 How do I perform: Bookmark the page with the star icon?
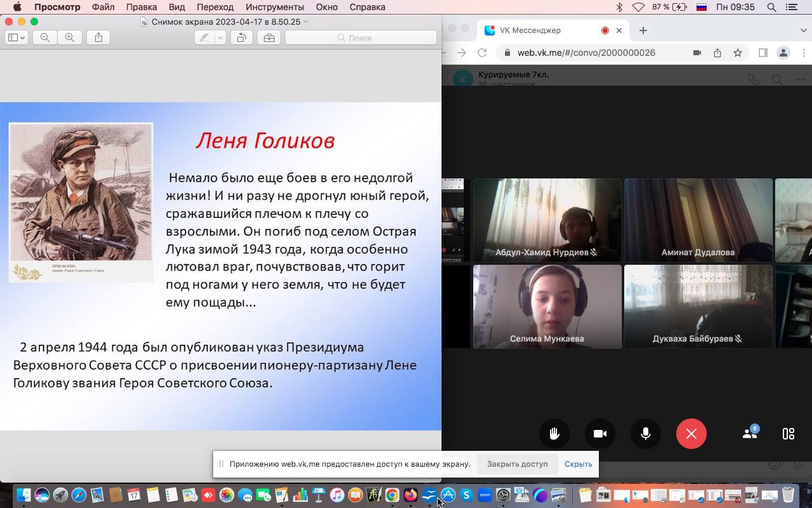(738, 53)
